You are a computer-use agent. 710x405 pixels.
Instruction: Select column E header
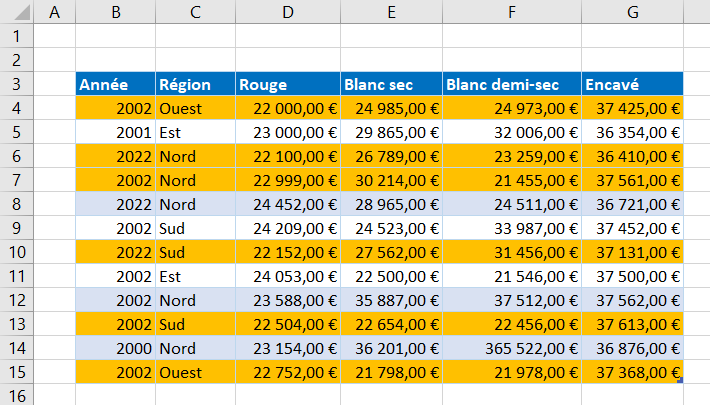point(391,11)
